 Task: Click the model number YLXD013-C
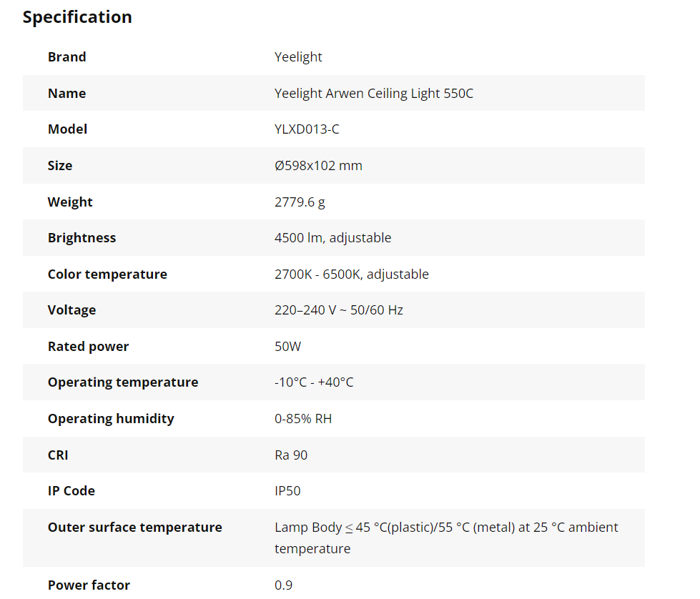coord(307,129)
